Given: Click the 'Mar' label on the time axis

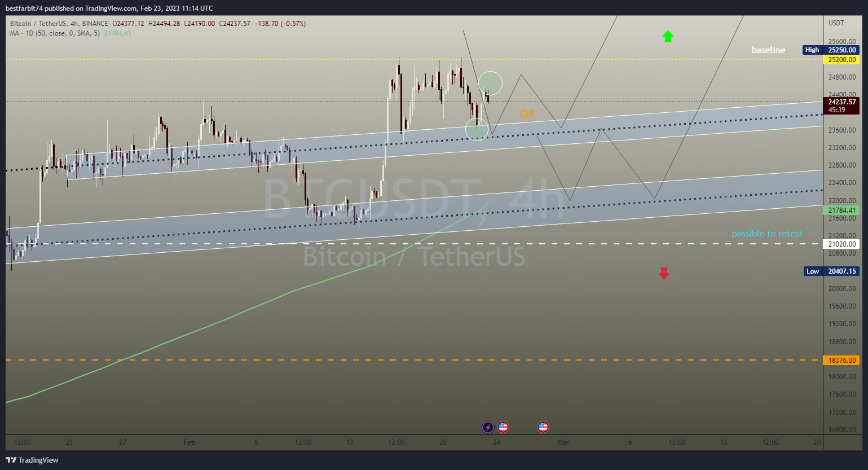Looking at the screenshot, I should (563, 442).
